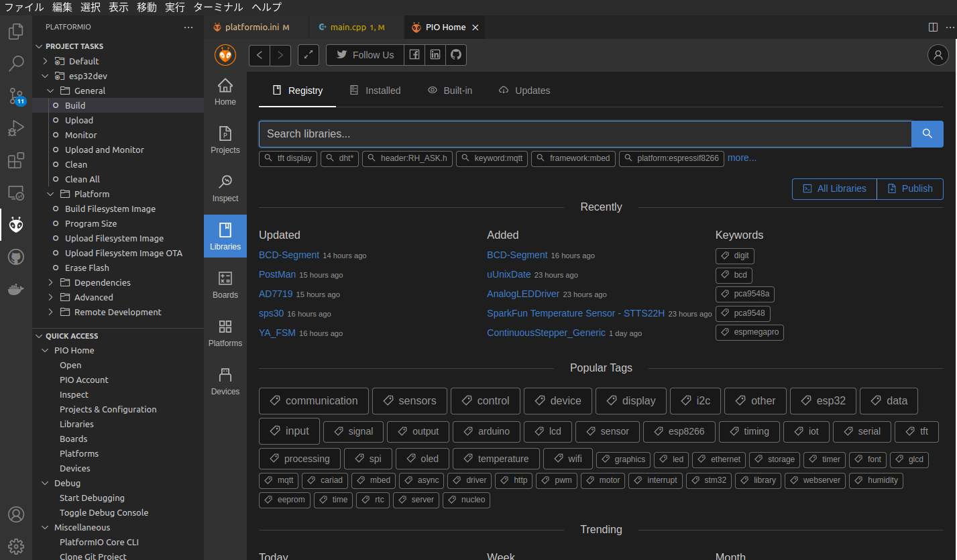Select the keyword:mqtt search example
The height and width of the screenshot is (560, 957).
[x=492, y=158]
